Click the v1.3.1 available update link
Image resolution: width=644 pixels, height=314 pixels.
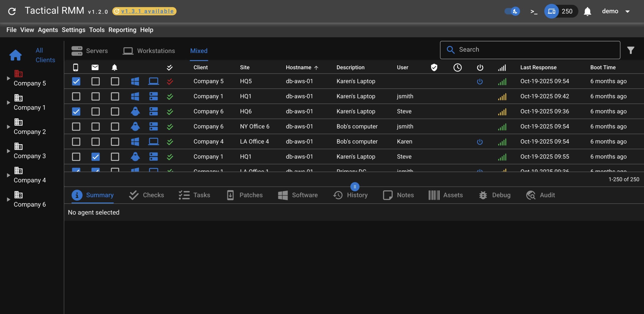147,11
